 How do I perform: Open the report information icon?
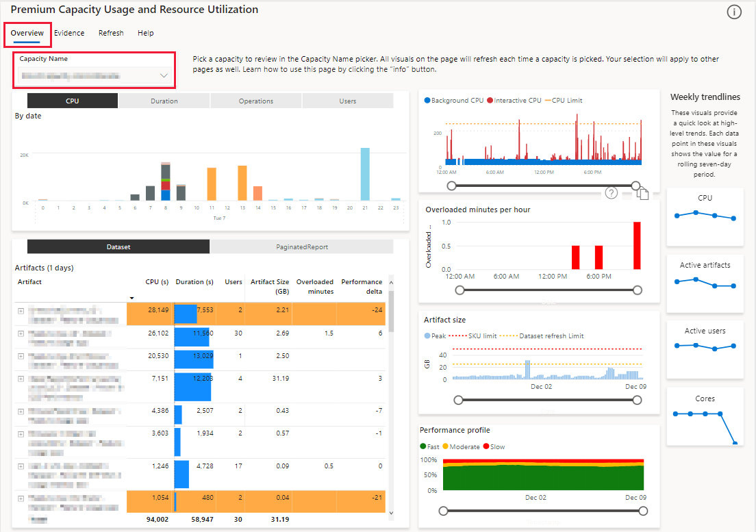tap(734, 12)
